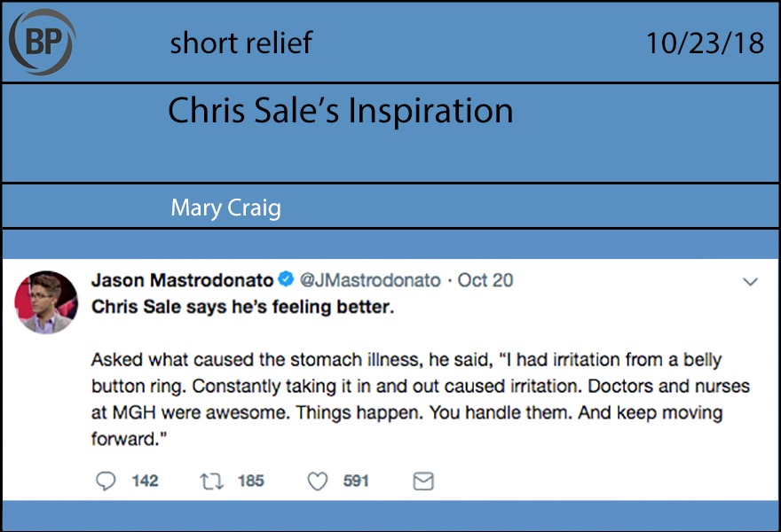
Task: Like the tweet with the heart icon
Action: (x=317, y=481)
